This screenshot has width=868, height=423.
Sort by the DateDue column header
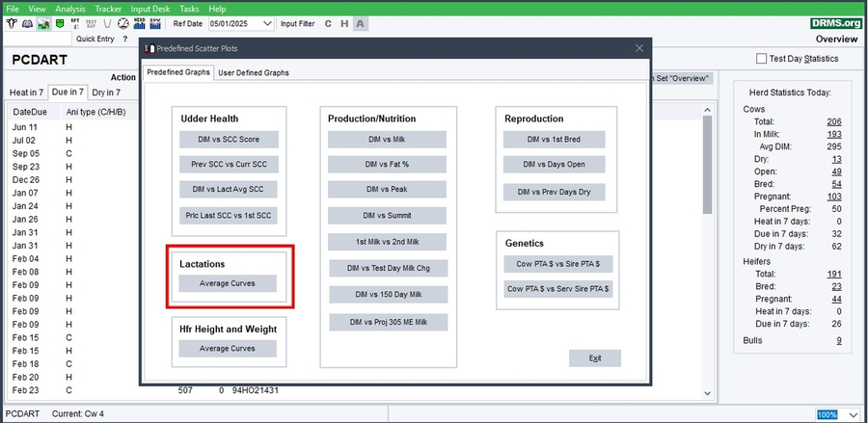pyautogui.click(x=30, y=112)
